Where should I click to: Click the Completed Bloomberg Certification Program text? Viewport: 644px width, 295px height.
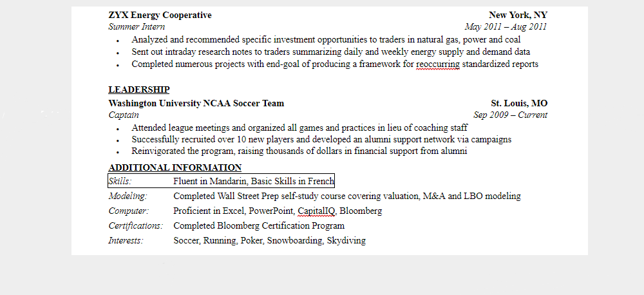point(259,226)
